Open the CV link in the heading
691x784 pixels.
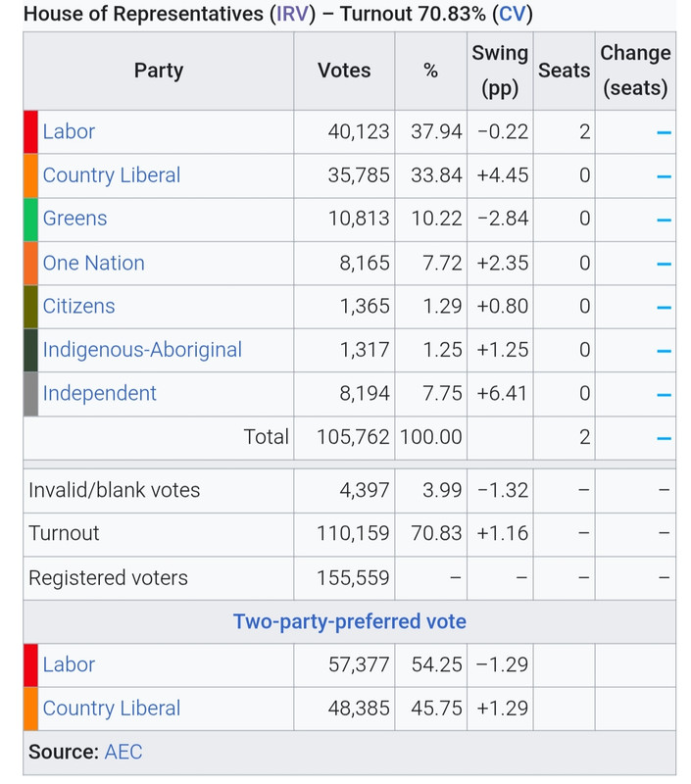[x=513, y=14]
